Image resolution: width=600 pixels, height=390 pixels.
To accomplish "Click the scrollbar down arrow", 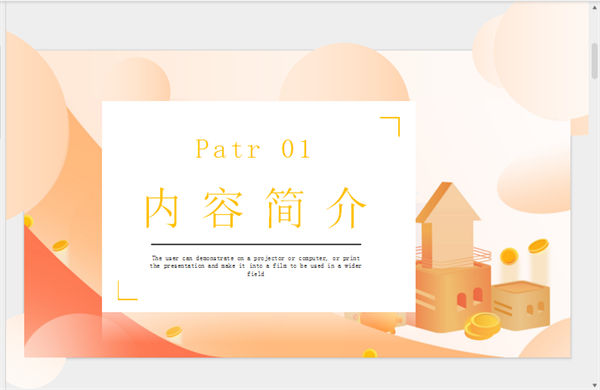I will tap(594, 385).
